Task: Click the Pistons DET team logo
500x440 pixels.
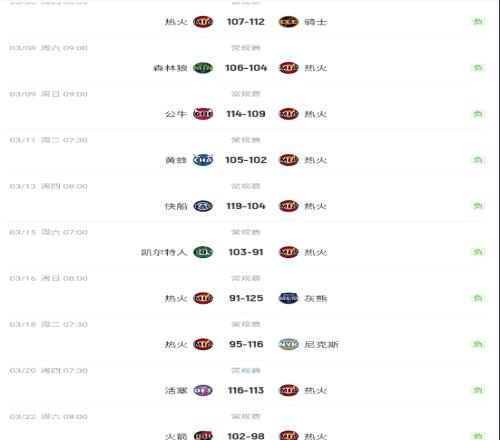Action: tap(203, 390)
